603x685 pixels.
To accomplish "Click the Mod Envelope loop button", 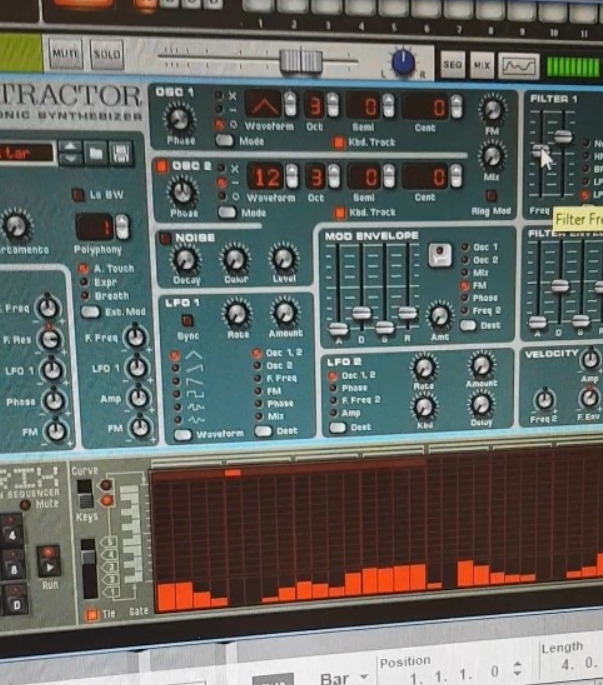I will [x=440, y=255].
